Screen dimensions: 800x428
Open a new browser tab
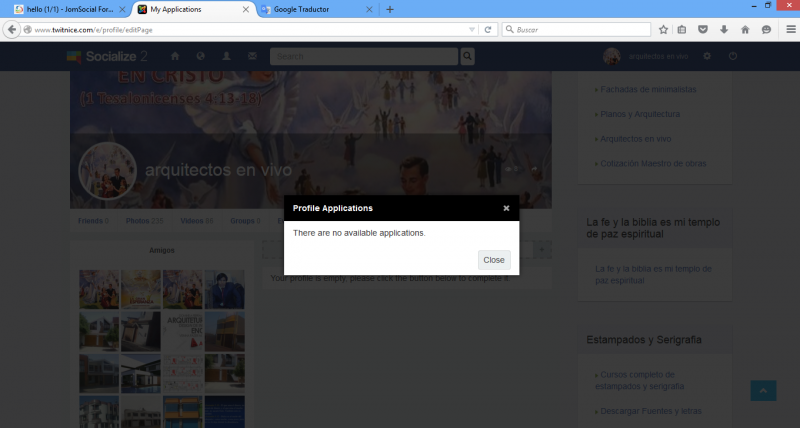[x=390, y=9]
